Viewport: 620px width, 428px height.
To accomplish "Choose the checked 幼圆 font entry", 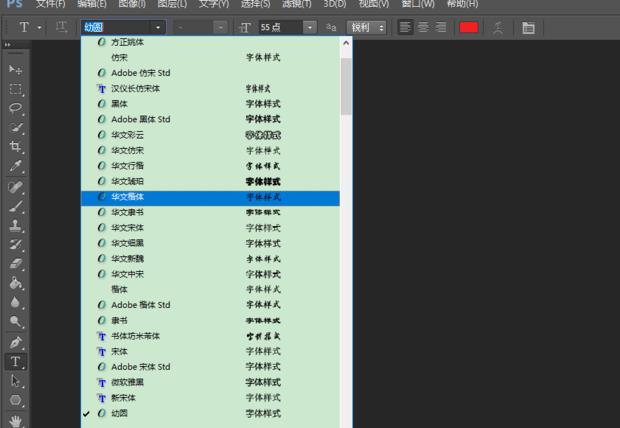I will (210, 413).
